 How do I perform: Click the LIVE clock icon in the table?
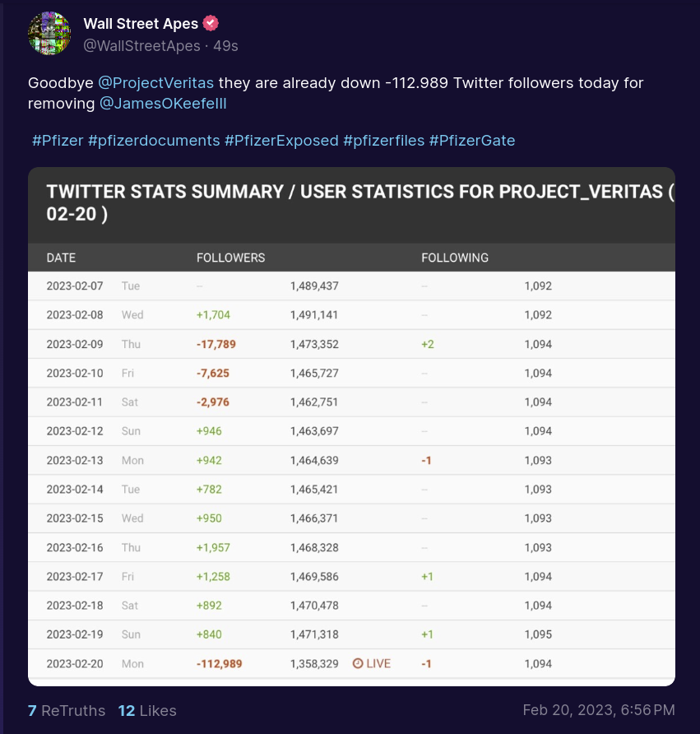click(x=358, y=663)
